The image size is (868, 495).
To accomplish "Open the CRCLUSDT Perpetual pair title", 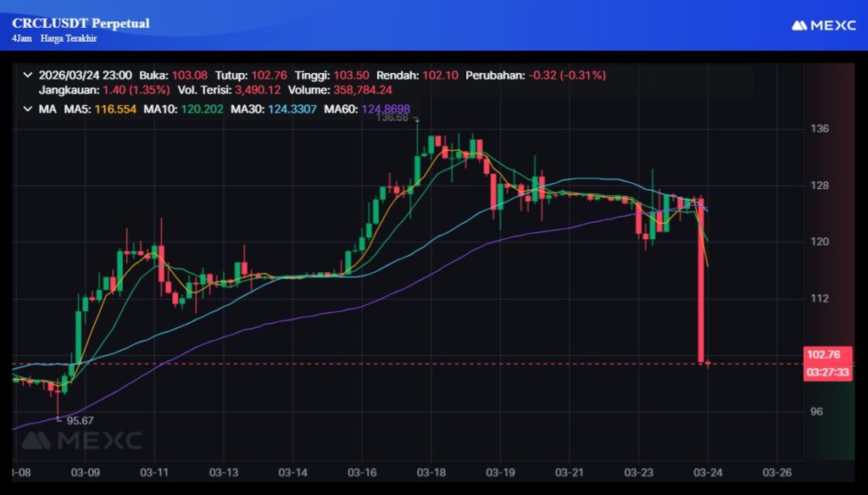I will pyautogui.click(x=81, y=24).
